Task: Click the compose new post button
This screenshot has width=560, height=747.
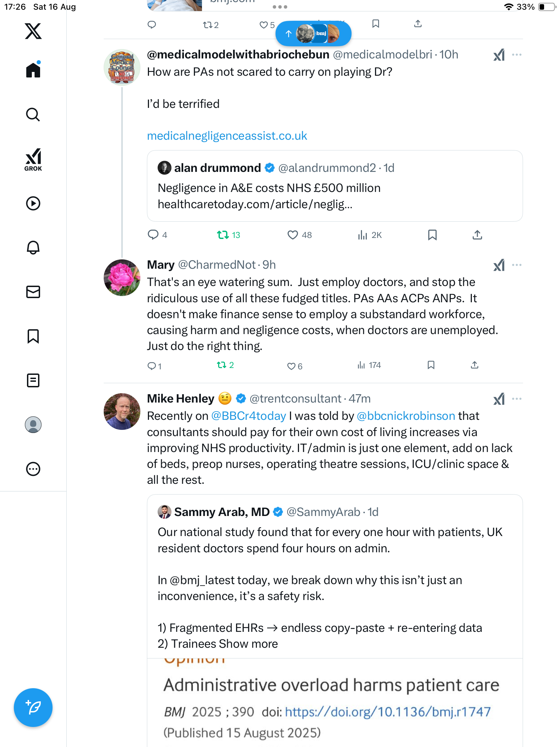Action: coord(33,707)
